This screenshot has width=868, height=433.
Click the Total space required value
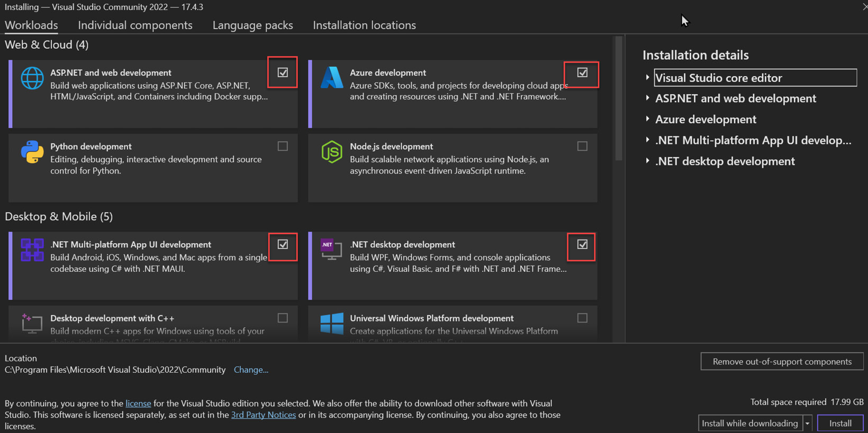pos(847,402)
